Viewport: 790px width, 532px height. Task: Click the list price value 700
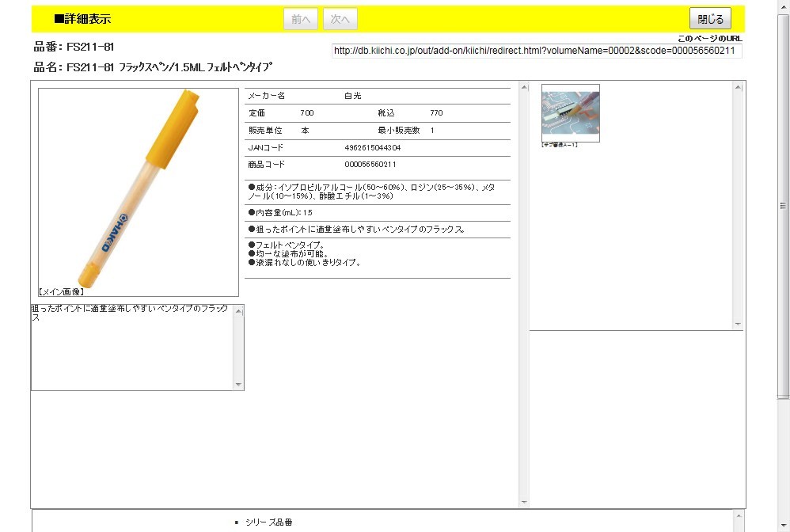pos(307,113)
